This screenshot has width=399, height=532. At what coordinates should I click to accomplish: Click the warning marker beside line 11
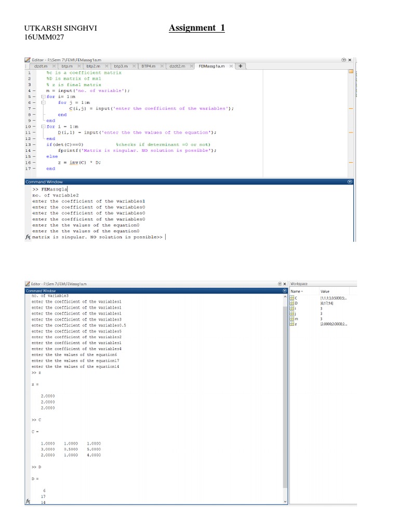(351, 132)
